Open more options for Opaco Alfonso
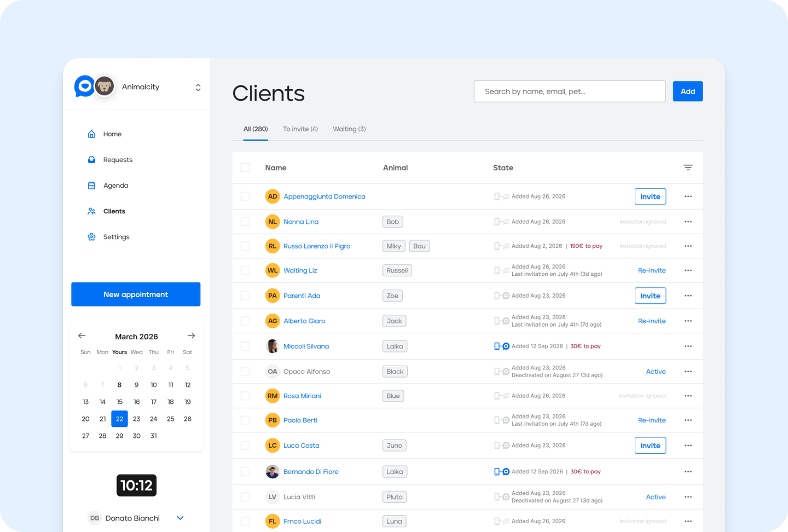 [688, 372]
